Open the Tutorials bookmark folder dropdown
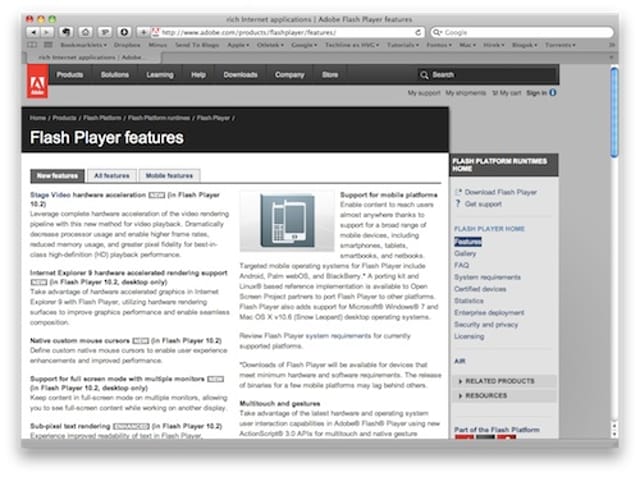Viewport: 640px width, 477px height. (x=402, y=45)
